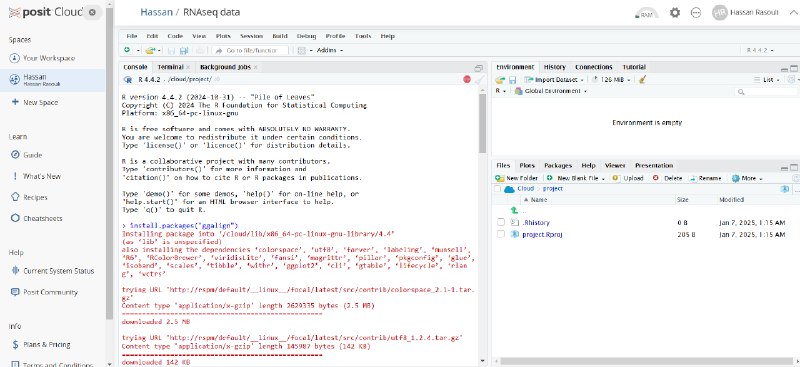The image size is (800, 367).
Task: Click the Upload button
Action: [628, 178]
